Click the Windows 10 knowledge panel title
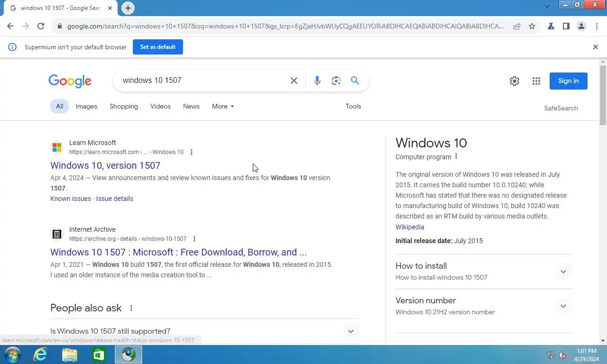The height and width of the screenshot is (364, 607). (x=431, y=143)
